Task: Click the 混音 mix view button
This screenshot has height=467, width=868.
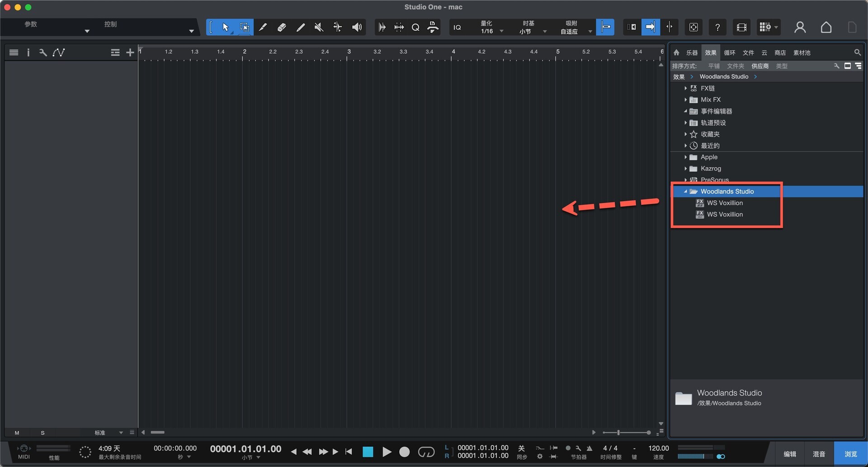Action: click(x=819, y=454)
